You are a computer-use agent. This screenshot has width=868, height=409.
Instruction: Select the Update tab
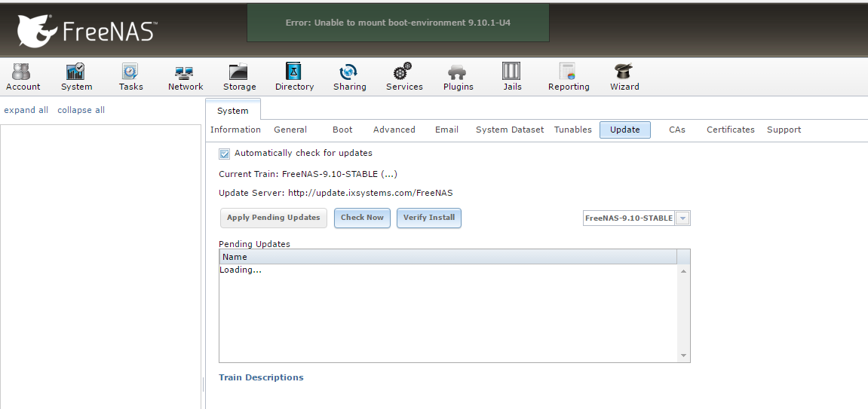pyautogui.click(x=624, y=130)
